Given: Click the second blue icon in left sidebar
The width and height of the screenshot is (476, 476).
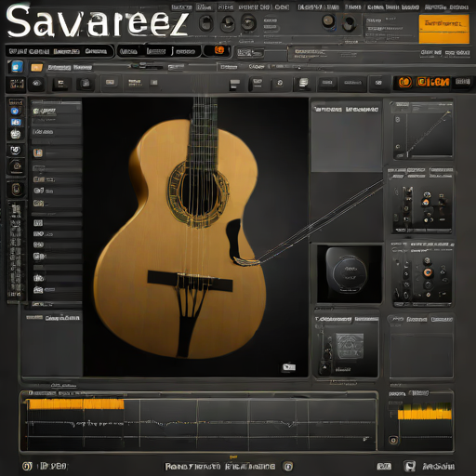Looking at the screenshot, I should tap(16, 122).
